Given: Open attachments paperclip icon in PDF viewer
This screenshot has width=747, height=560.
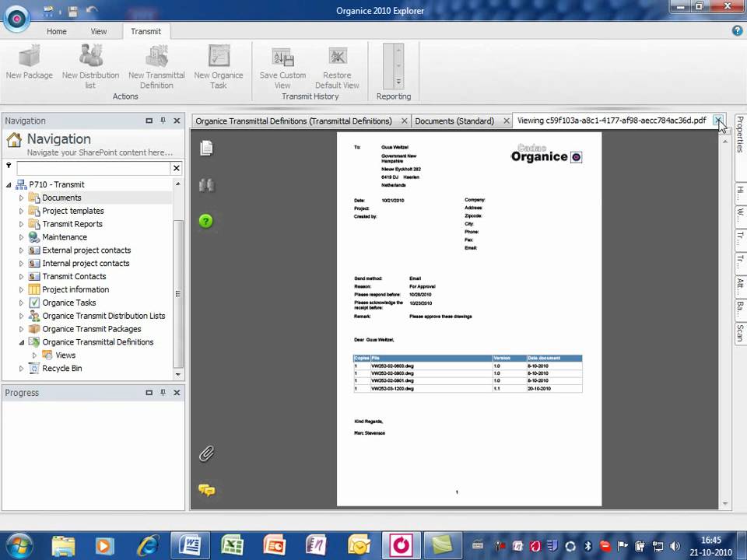Looking at the screenshot, I should (207, 453).
